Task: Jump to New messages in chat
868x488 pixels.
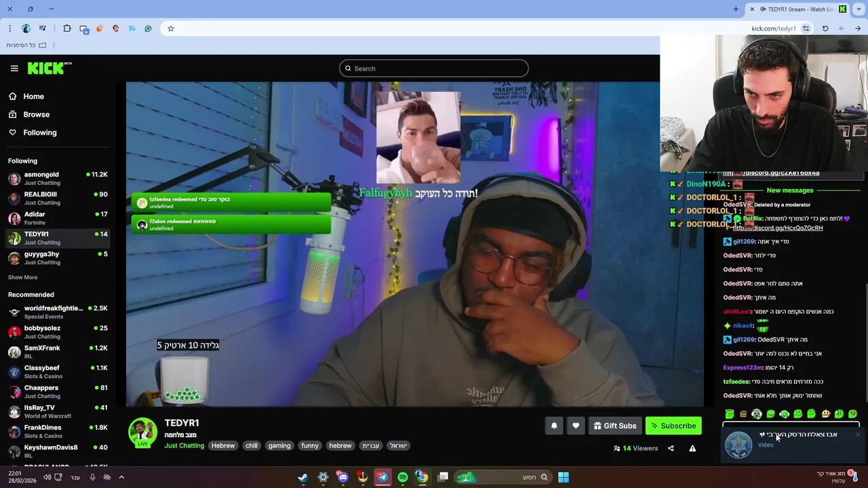Action: coord(789,190)
